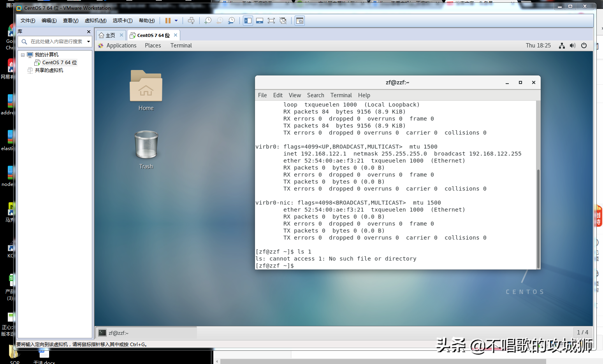Select CentOS 7 64 位 in library tree
Viewport: 603px width, 364px height.
pyautogui.click(x=60, y=63)
